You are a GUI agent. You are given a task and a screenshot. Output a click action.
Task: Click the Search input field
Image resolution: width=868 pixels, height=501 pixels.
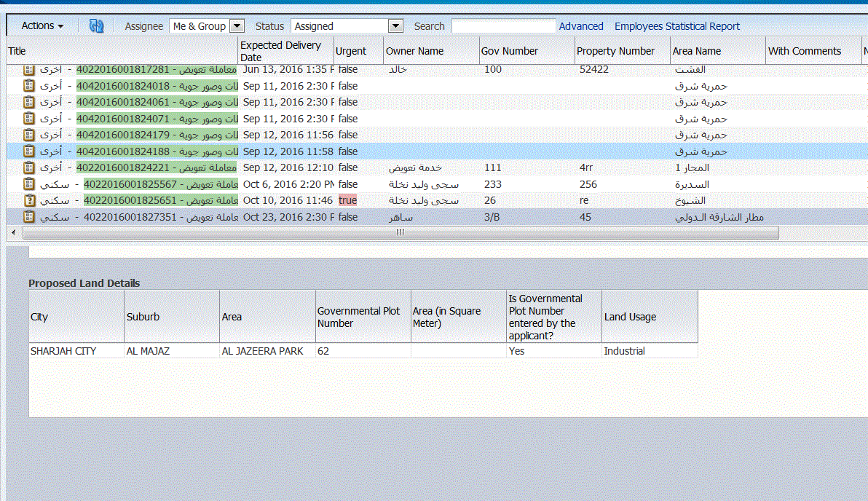[503, 26]
